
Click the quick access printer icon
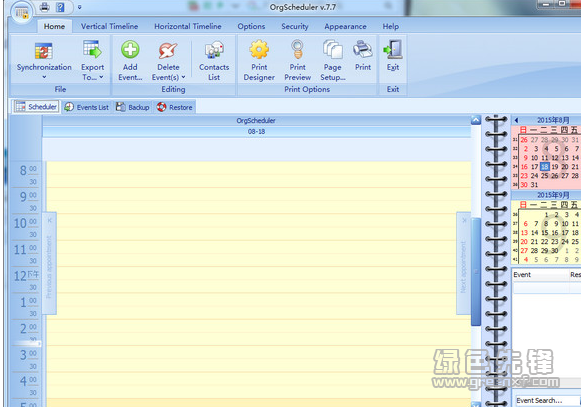pos(44,7)
